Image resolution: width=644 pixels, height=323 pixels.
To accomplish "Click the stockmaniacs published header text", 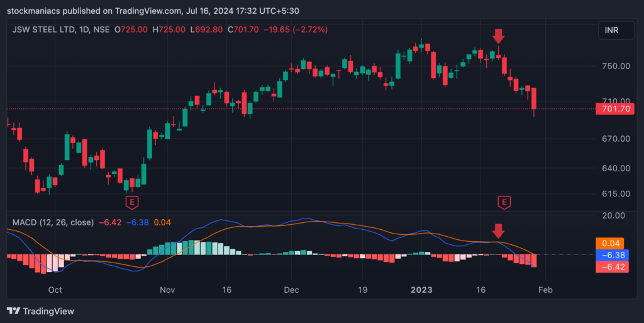I will pos(153,11).
